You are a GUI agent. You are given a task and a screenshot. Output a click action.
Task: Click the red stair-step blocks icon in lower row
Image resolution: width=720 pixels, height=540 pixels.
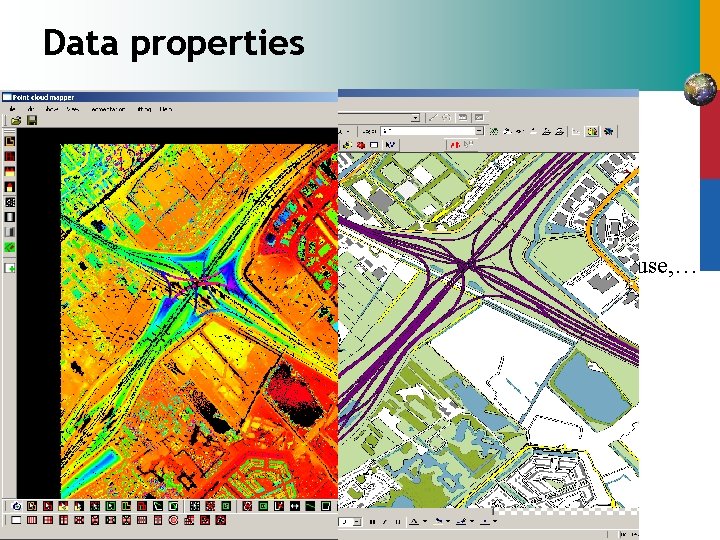click(189, 520)
